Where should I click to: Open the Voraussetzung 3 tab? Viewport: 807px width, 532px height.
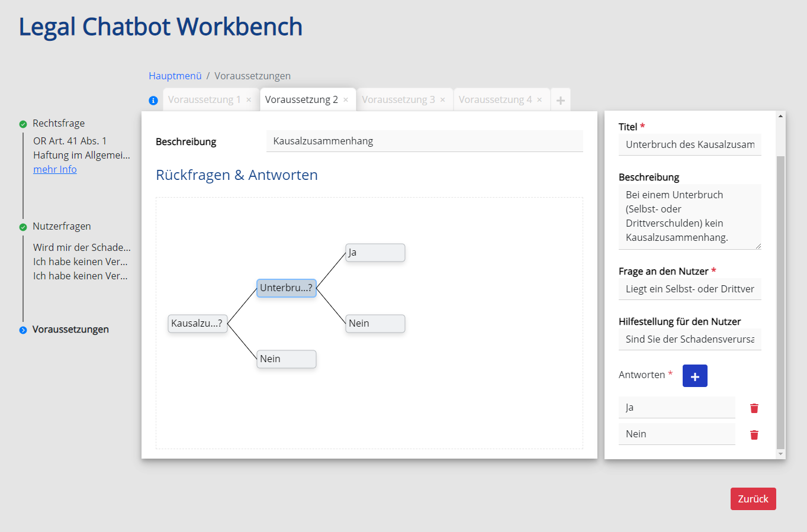398,99
